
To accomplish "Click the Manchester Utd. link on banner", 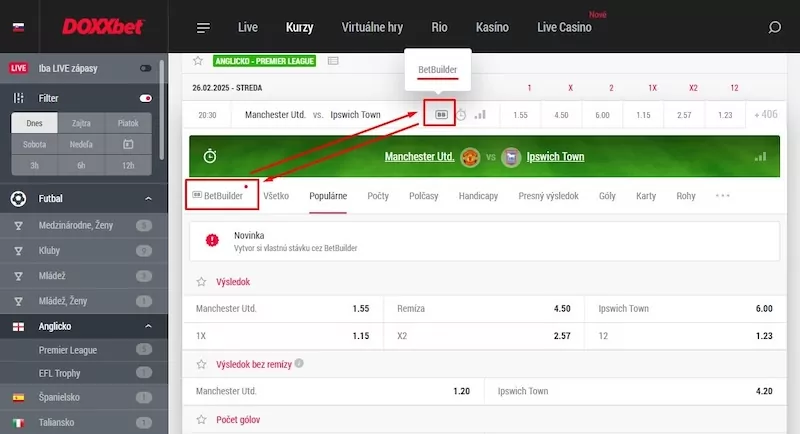I will (419, 157).
